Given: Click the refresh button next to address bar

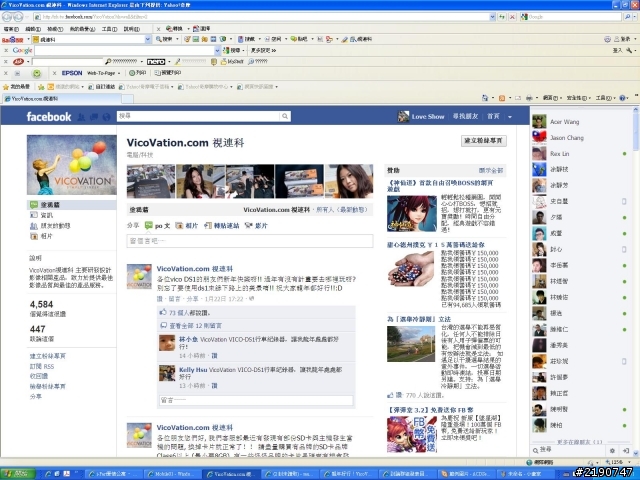Looking at the screenshot, I should click(502, 17).
